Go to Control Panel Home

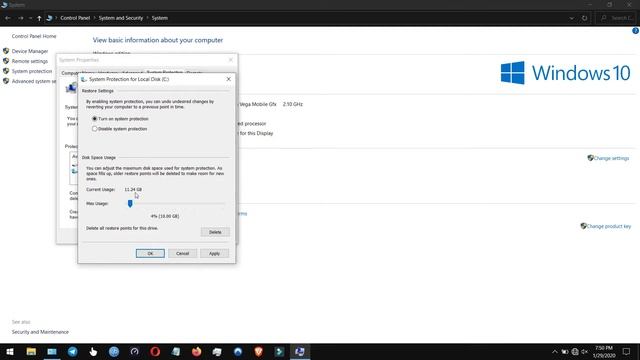pyautogui.click(x=34, y=36)
